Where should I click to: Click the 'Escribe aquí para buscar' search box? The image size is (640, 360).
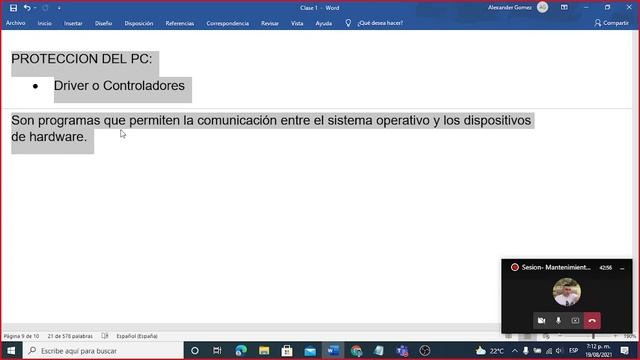click(x=103, y=351)
